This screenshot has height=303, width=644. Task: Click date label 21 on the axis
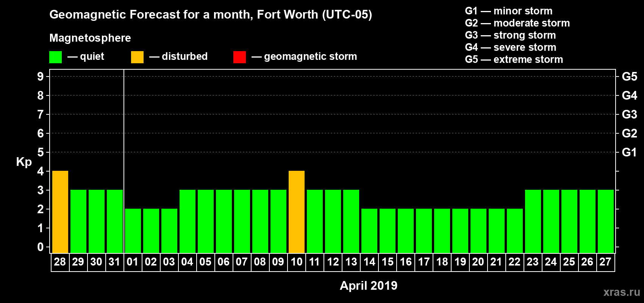(496, 262)
